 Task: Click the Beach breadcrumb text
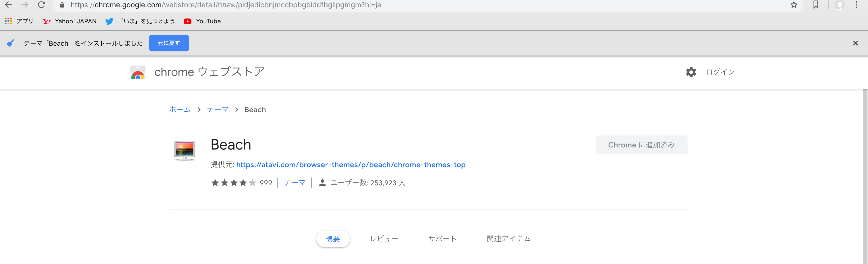pyautogui.click(x=255, y=110)
